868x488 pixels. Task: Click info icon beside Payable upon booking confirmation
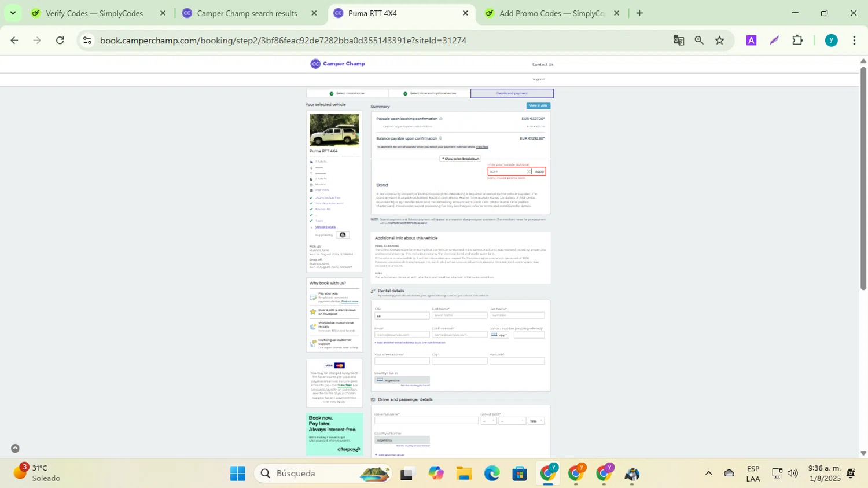(441, 119)
